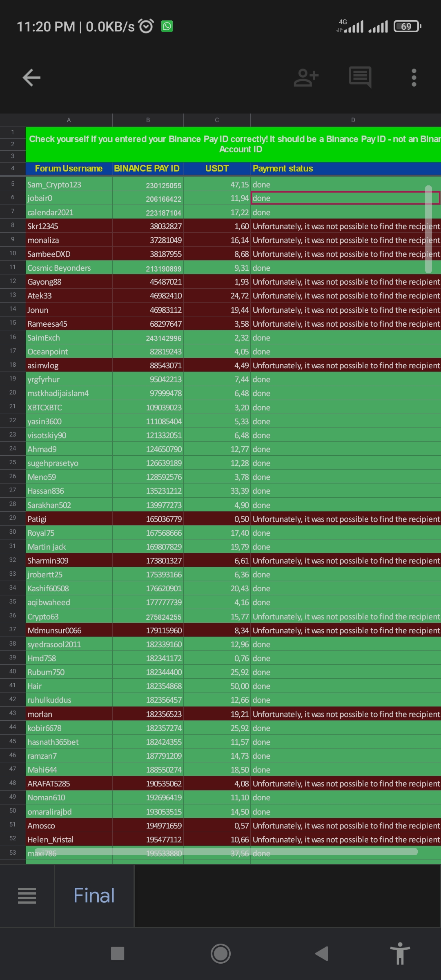Select the mstkhadijaislam4 cell

[x=69, y=393]
